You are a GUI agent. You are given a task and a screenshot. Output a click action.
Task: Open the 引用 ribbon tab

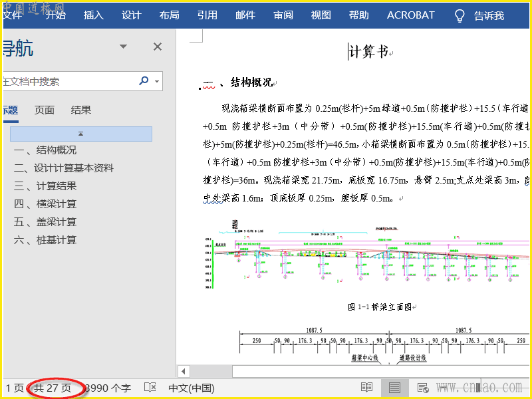[207, 15]
